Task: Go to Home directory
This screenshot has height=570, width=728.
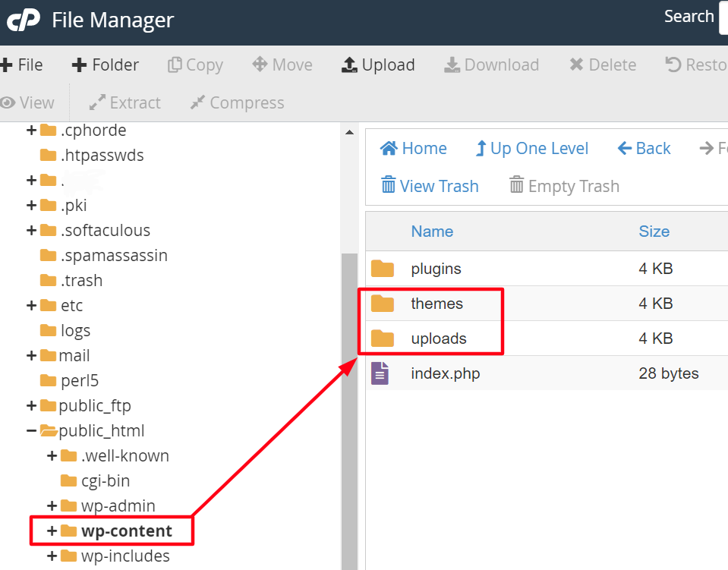Action: point(413,149)
